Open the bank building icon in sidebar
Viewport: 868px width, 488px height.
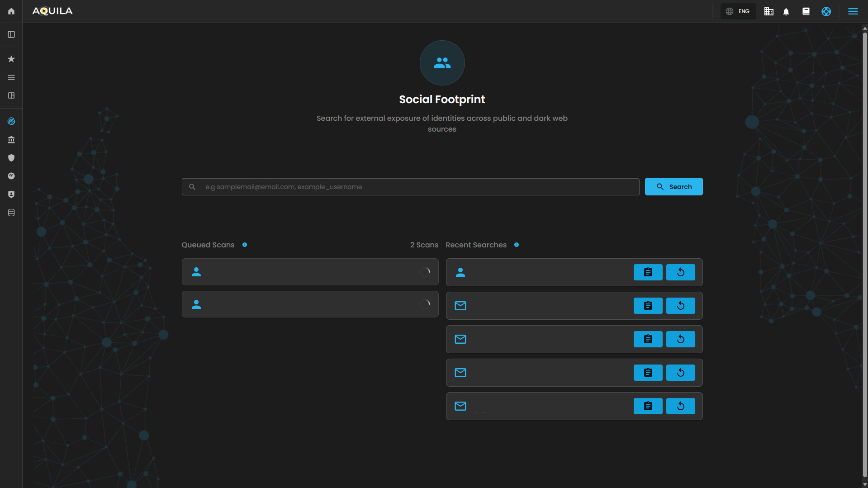[x=11, y=140]
